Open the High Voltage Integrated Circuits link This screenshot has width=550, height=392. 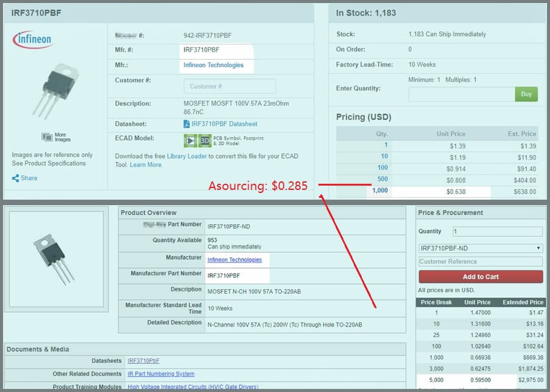tap(193, 387)
